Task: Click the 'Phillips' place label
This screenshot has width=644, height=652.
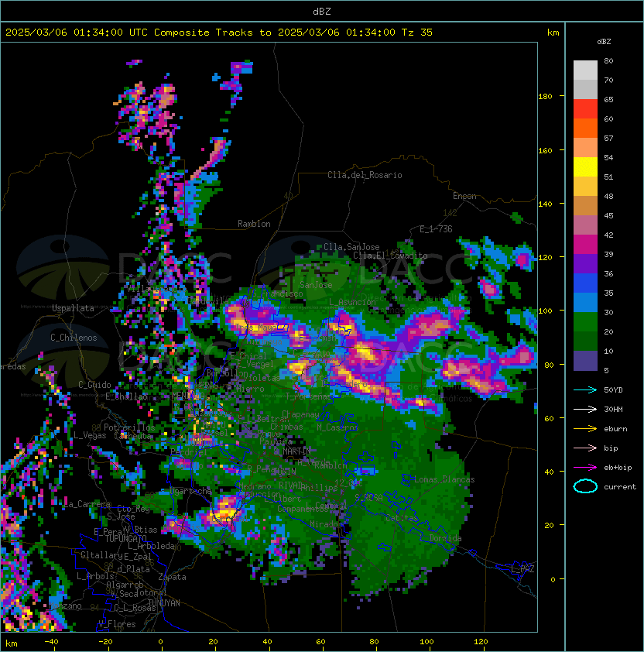Action: [x=319, y=487]
